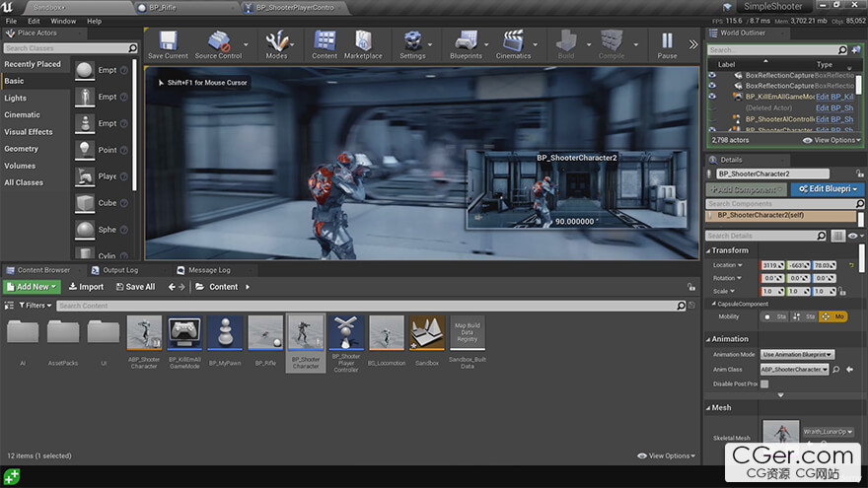
Task: Click Add Component button
Action: 746,189
